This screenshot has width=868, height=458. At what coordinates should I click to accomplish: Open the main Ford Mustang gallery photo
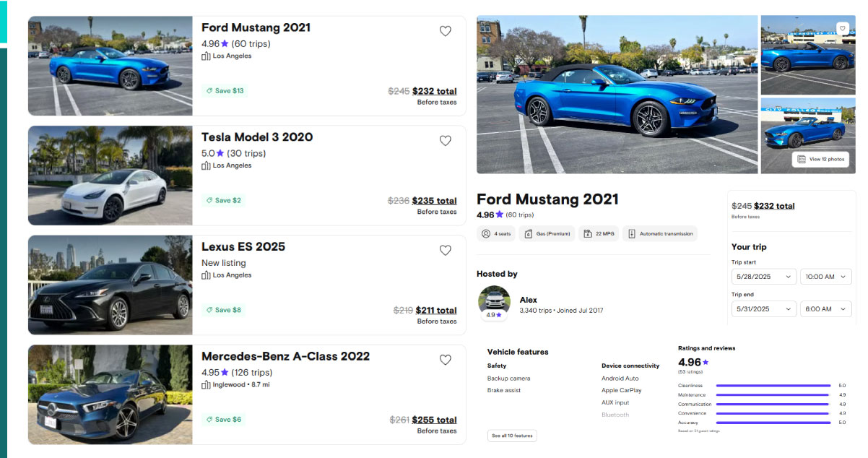coord(617,95)
